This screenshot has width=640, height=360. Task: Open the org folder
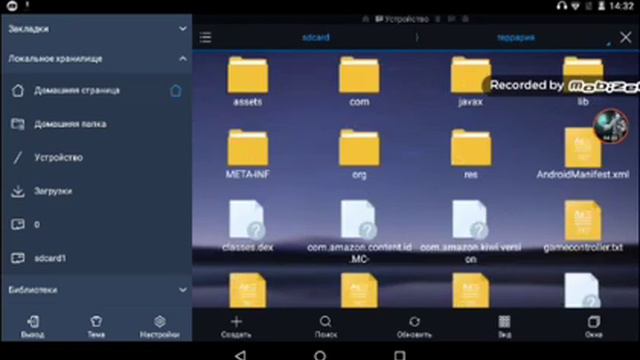[359, 154]
